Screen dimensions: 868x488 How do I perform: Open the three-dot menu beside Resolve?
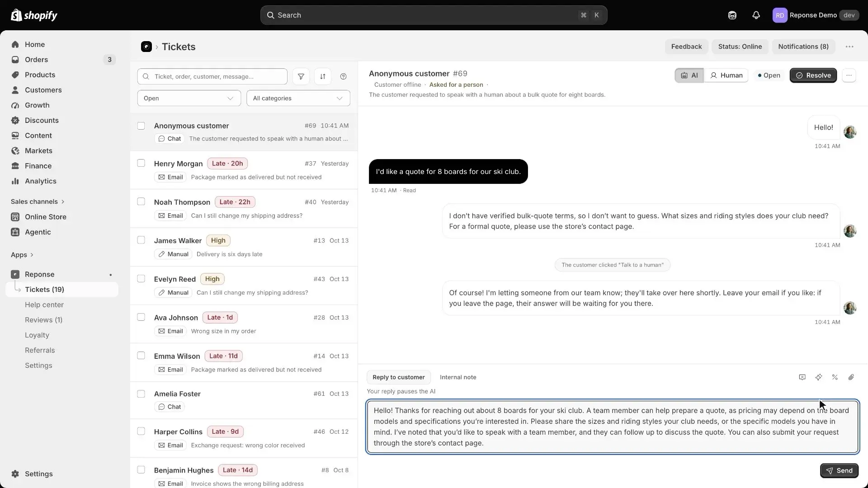tap(849, 75)
